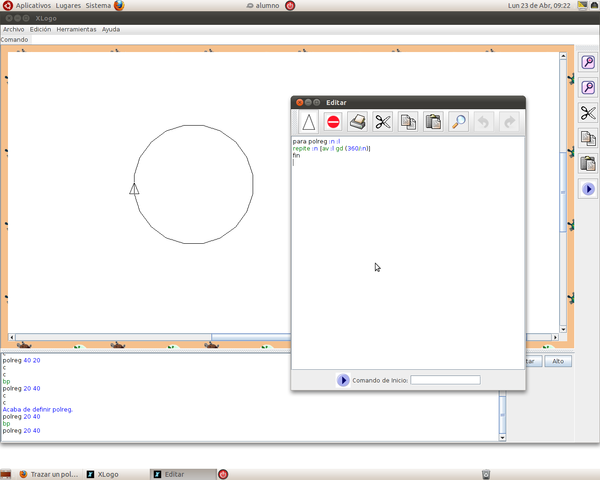Open the Archivo menu
Screen dimensions: 600x480
pos(13,29)
